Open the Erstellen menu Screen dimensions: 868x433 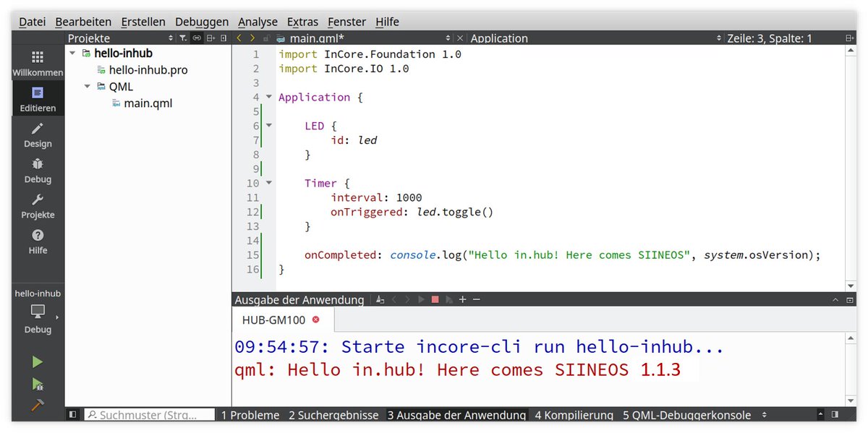(143, 22)
